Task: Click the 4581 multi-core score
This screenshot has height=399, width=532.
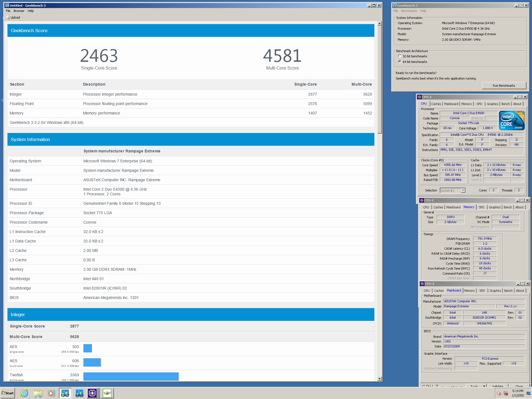Action: [x=282, y=56]
